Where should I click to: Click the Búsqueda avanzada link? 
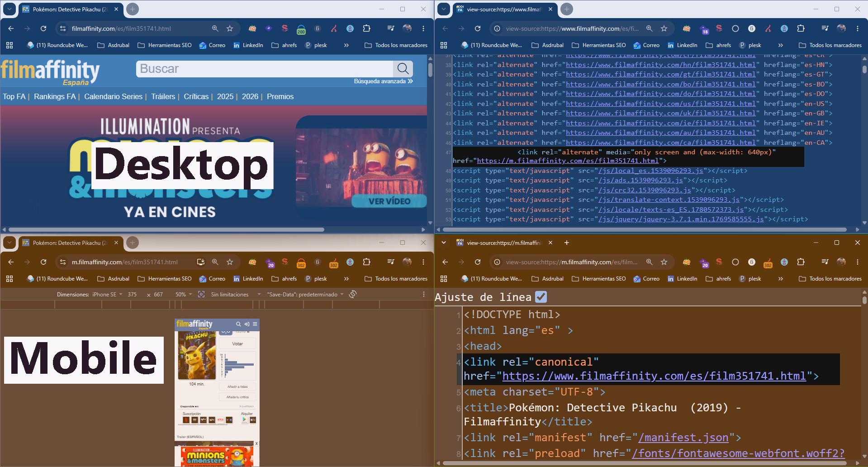383,81
